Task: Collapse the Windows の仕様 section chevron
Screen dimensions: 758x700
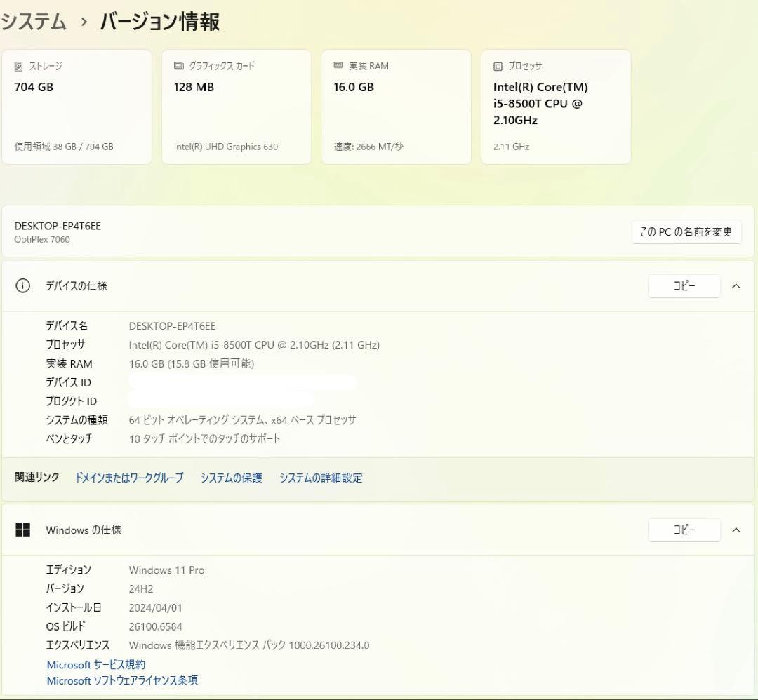Action: point(736,530)
